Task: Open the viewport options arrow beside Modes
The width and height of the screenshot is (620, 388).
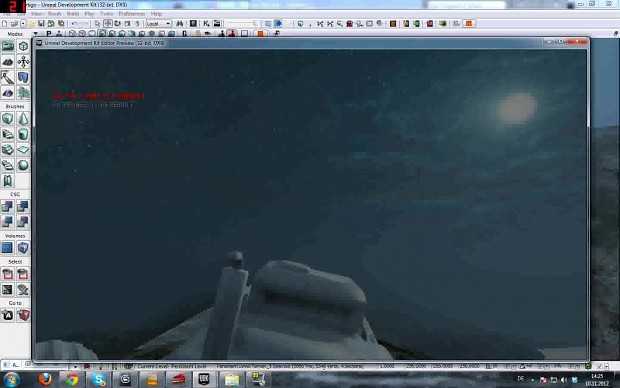Action: [35, 34]
